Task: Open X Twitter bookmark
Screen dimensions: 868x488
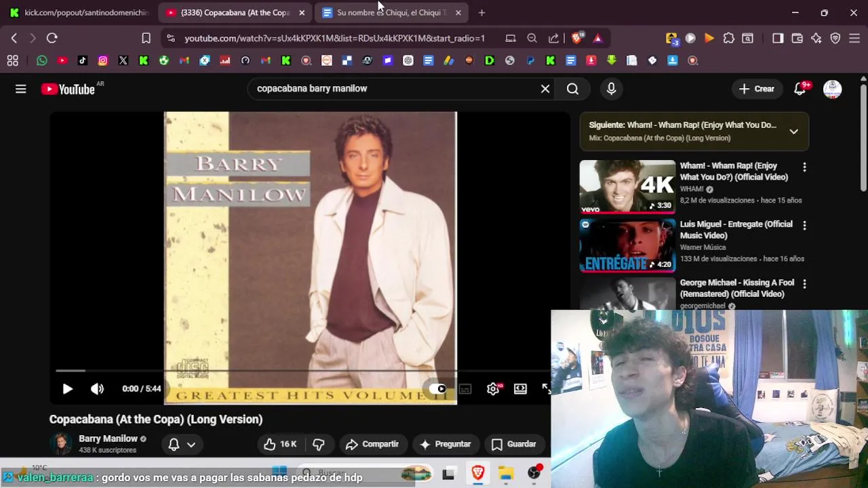Action: pos(123,60)
